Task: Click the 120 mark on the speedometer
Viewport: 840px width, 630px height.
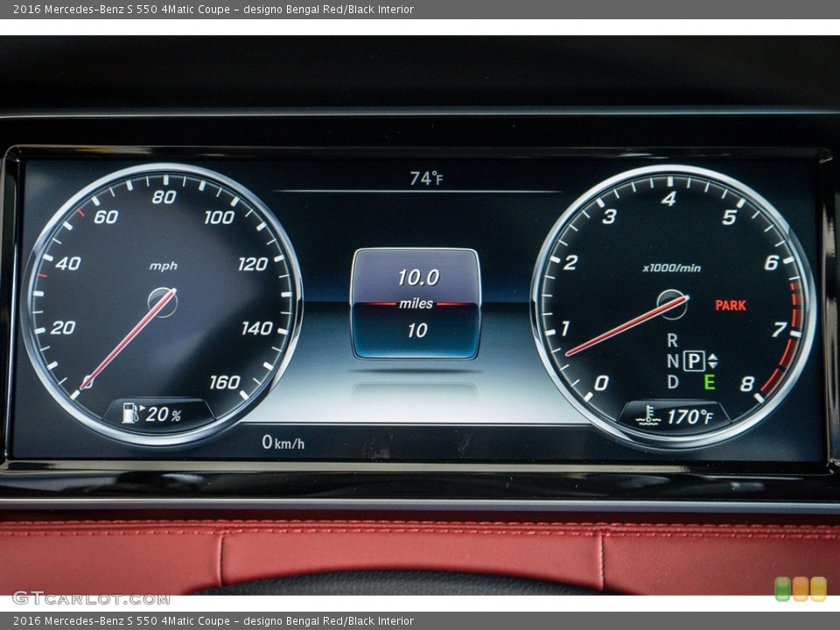Action: point(253,263)
